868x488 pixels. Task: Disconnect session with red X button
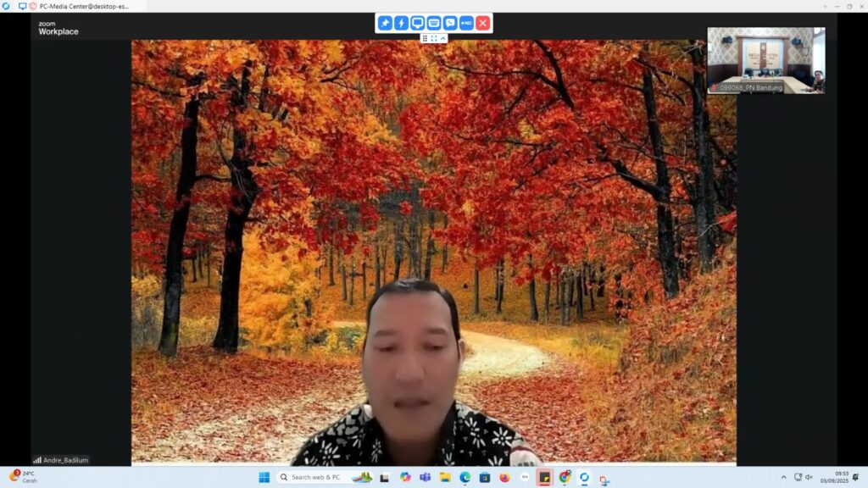coord(483,23)
